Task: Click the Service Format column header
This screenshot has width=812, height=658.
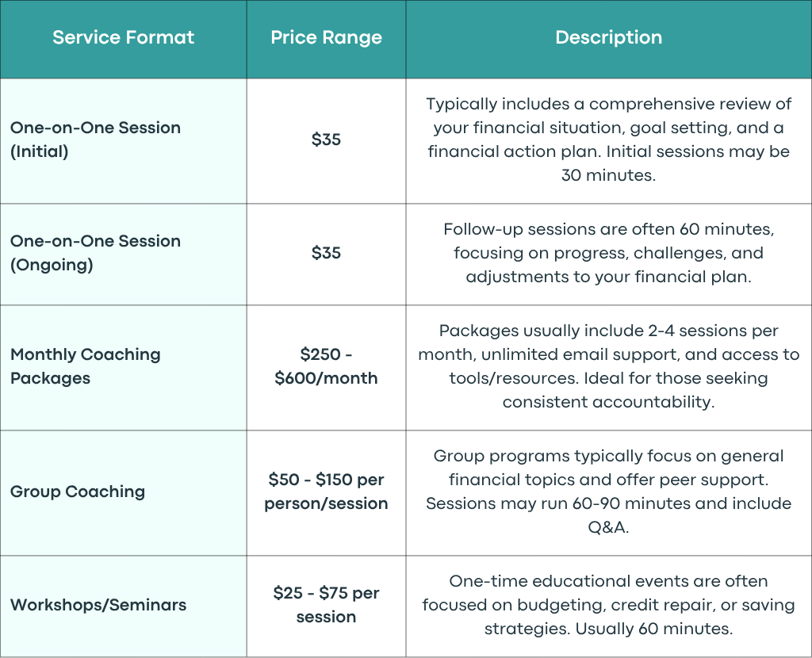Action: 123,37
